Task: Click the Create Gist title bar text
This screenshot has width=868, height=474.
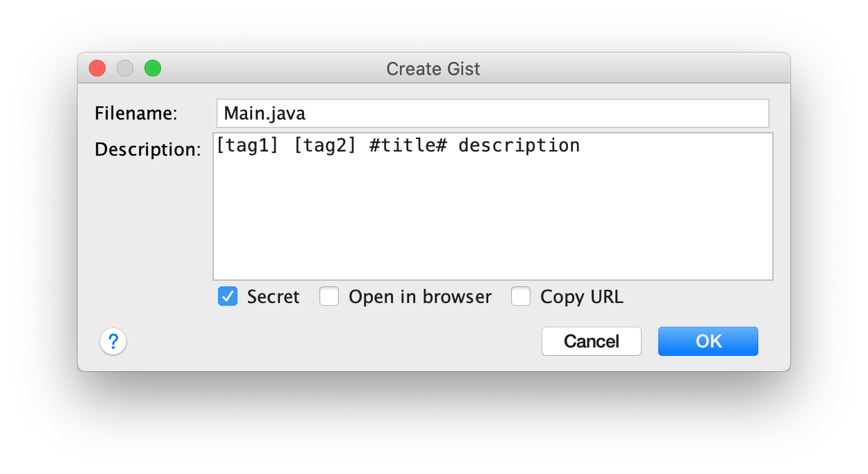Action: tap(433, 69)
